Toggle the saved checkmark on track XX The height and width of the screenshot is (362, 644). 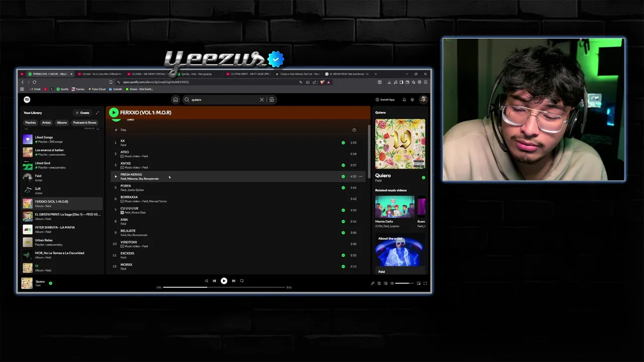[x=343, y=143]
